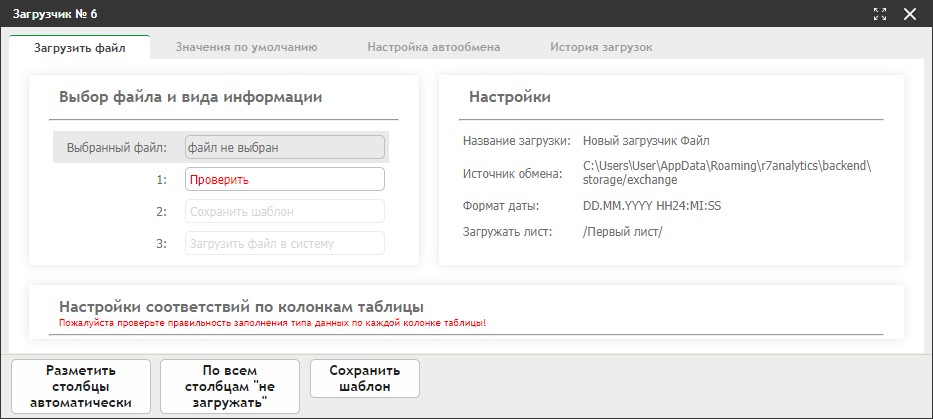Click the date format DD.MM.YYYY HH24:MI:SS value

tap(652, 206)
